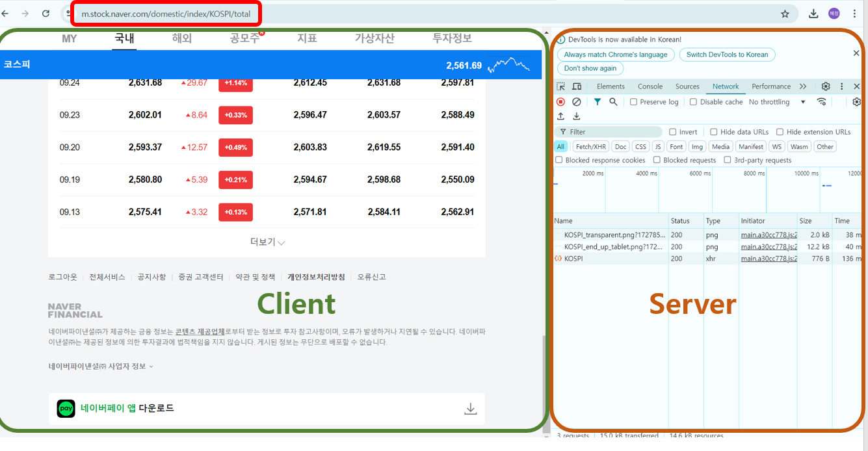Switch to the Console tab
The width and height of the screenshot is (868, 451).
click(x=650, y=86)
